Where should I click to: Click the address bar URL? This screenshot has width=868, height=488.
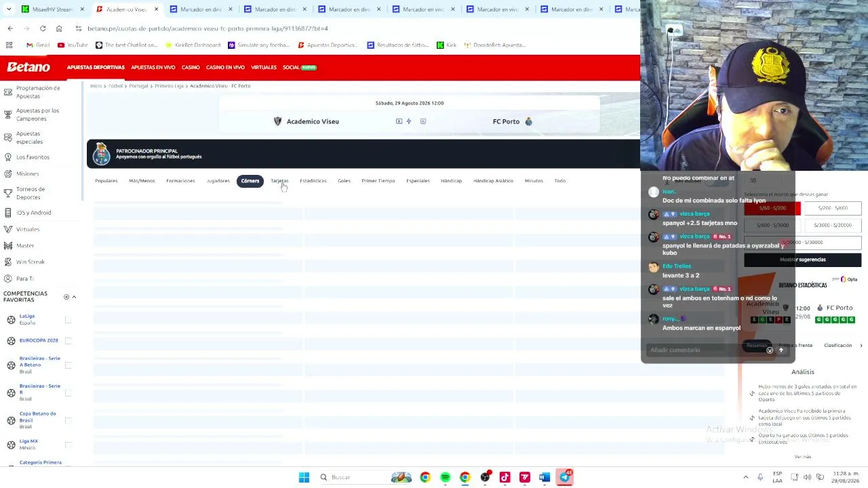(x=208, y=28)
